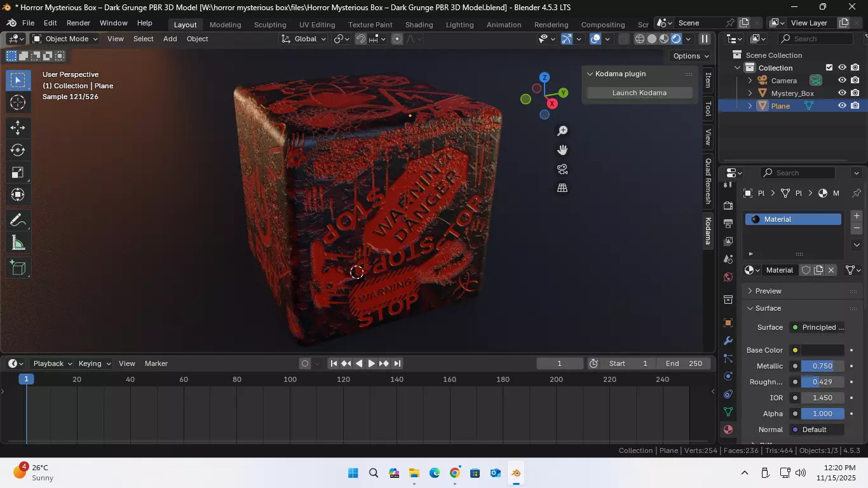Image resolution: width=868 pixels, height=488 pixels.
Task: Select the Annotate tool
Action: [x=18, y=220]
